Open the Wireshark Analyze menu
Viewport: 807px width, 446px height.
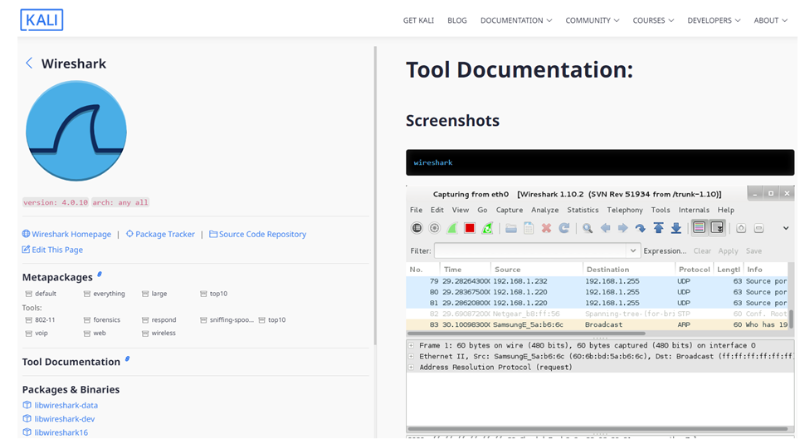point(545,210)
